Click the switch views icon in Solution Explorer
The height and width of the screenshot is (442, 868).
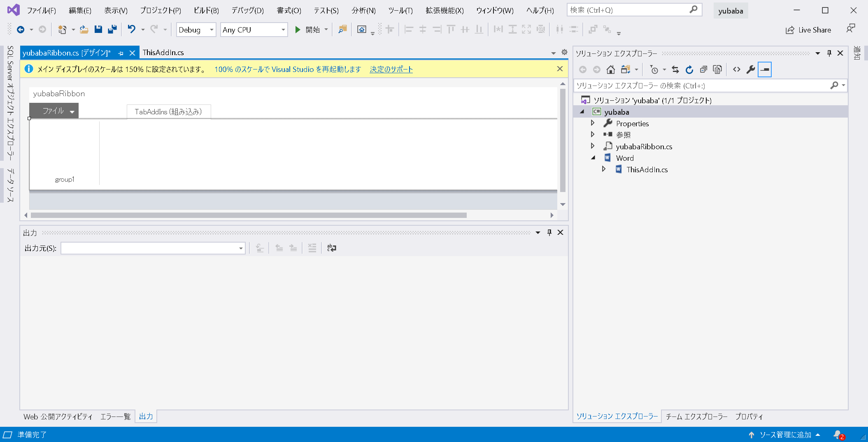pos(626,69)
